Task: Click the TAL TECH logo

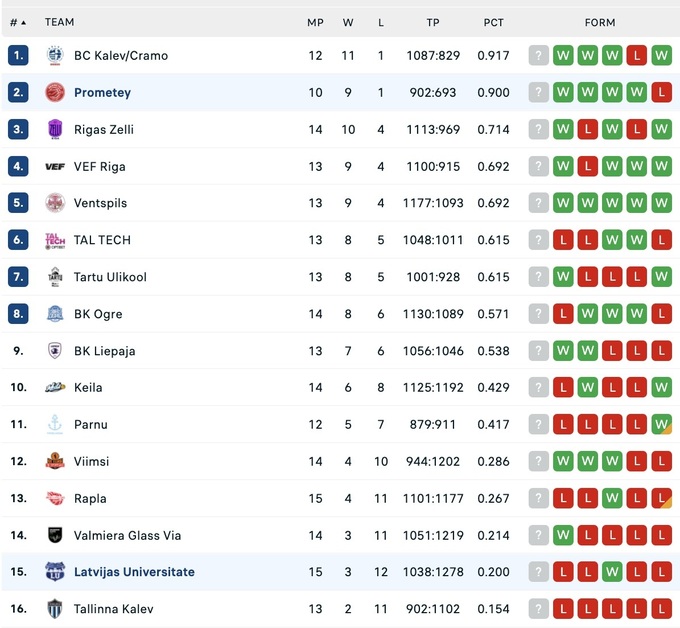Action: [55, 240]
